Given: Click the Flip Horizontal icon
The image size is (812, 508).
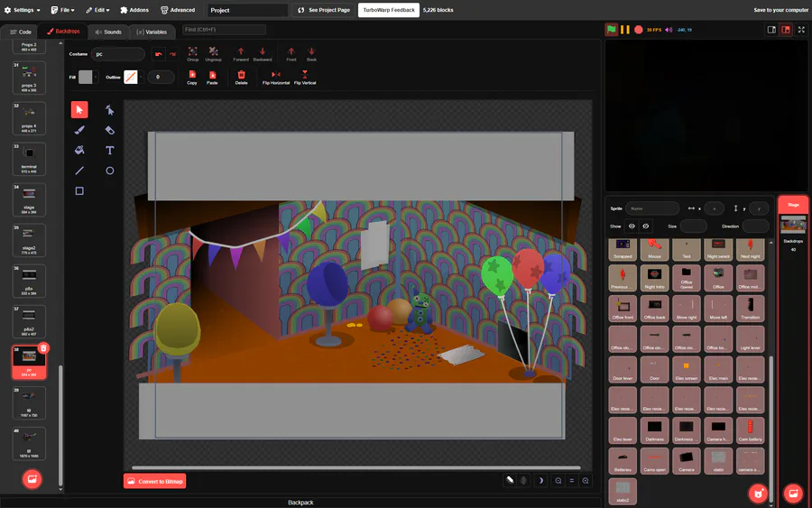Looking at the screenshot, I should click(275, 74).
